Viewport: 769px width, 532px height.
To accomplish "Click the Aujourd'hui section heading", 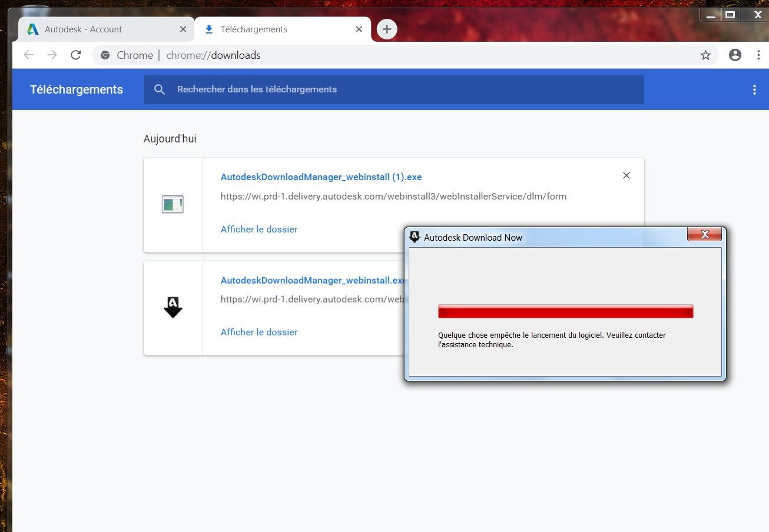I will coord(170,139).
